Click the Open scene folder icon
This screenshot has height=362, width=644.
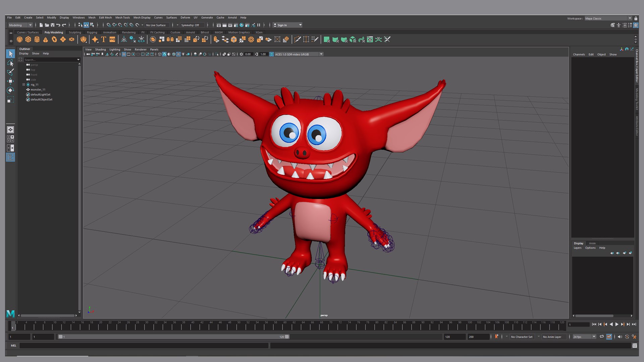click(47, 25)
